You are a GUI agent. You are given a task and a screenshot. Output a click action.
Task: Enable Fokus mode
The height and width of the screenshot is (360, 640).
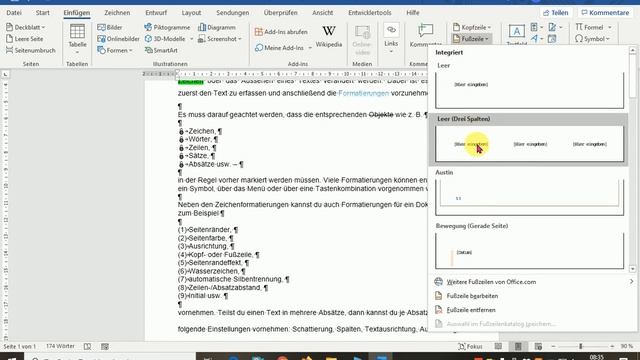(x=470, y=347)
